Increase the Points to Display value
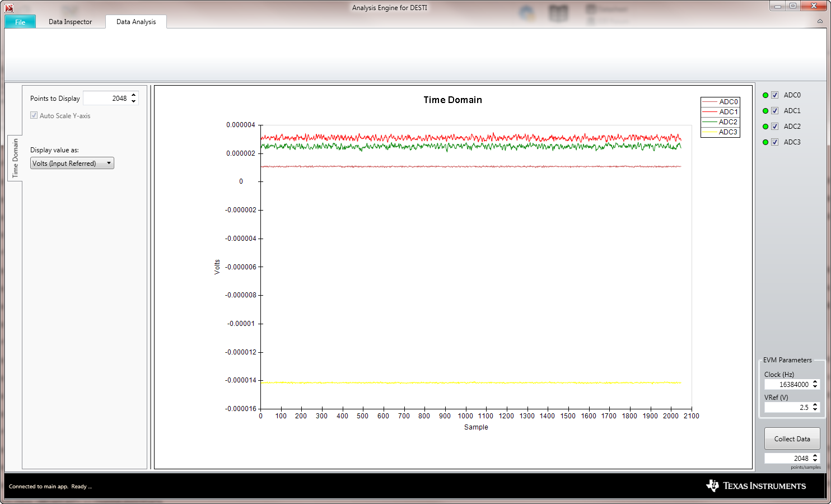The width and height of the screenshot is (831, 504). 134,95
